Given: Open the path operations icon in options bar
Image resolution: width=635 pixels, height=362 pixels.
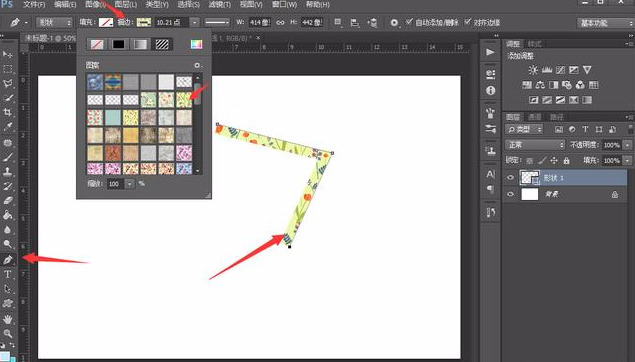Looking at the screenshot, I should 338,22.
